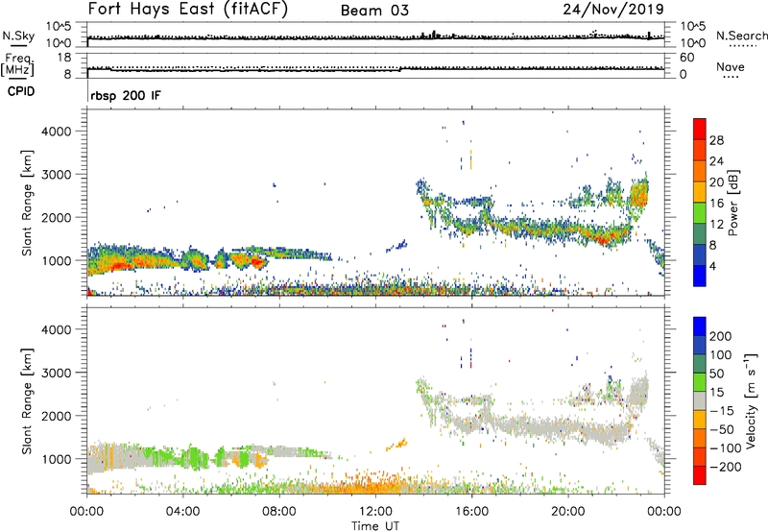The height and width of the screenshot is (532, 768).
Task: Click the 'N.Search' legend label
Action: [741, 36]
